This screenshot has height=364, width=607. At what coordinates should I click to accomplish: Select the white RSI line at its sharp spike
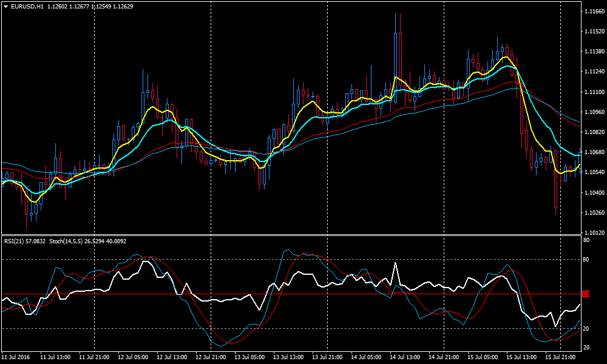[395, 264]
